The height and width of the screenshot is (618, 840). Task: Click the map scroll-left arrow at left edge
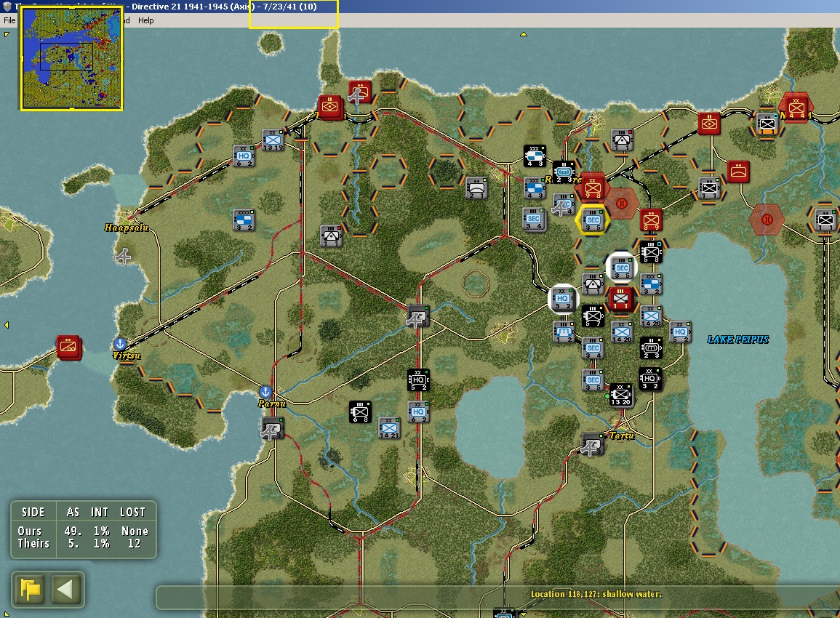click(7, 324)
